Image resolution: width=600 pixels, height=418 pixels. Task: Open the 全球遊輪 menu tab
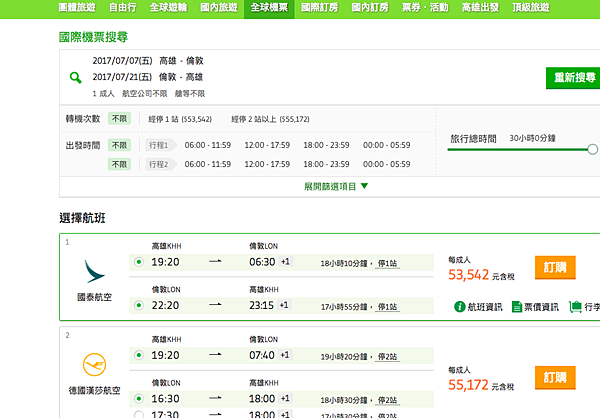pos(168,7)
